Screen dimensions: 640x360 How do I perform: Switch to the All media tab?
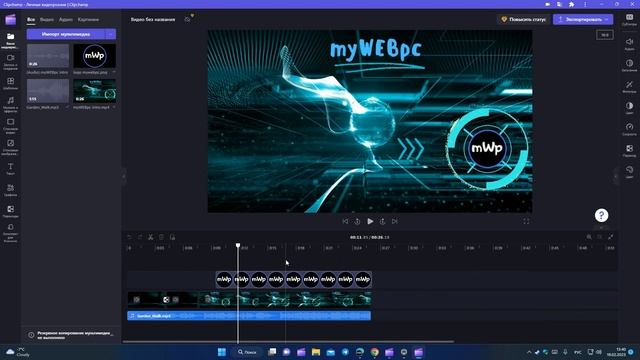tap(31, 20)
